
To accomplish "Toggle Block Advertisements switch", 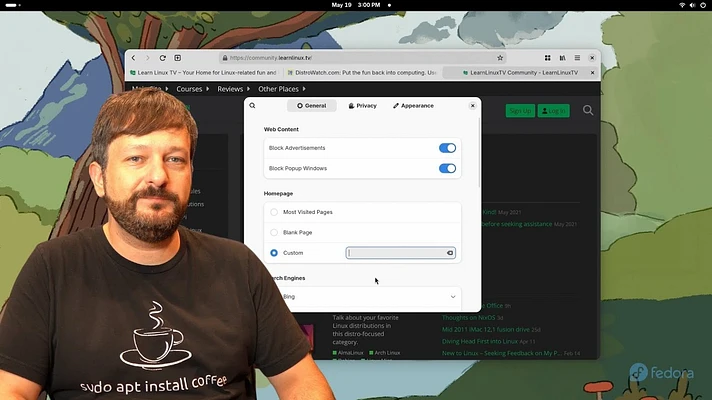I will [447, 148].
